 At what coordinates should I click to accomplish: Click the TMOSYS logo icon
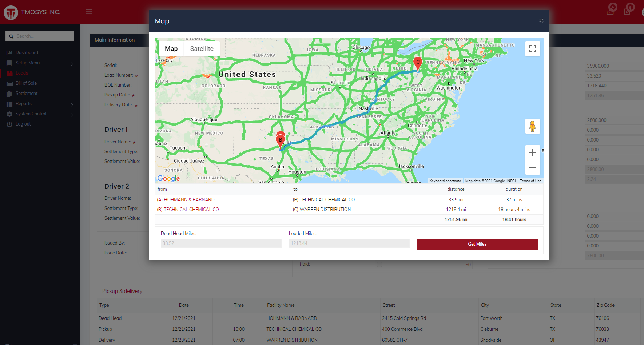[11, 12]
